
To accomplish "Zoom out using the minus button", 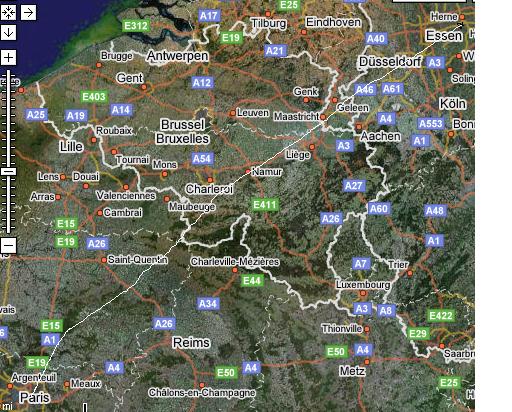I will point(8,245).
